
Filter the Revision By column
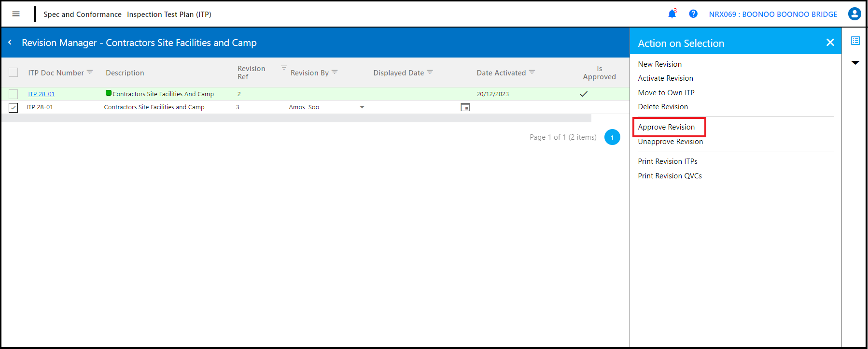coord(335,72)
